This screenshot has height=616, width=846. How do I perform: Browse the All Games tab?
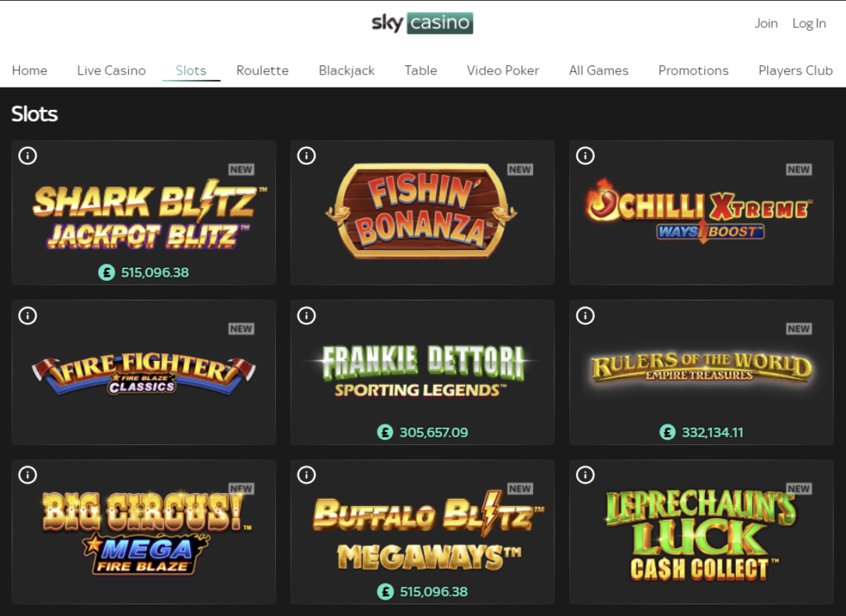[599, 71]
